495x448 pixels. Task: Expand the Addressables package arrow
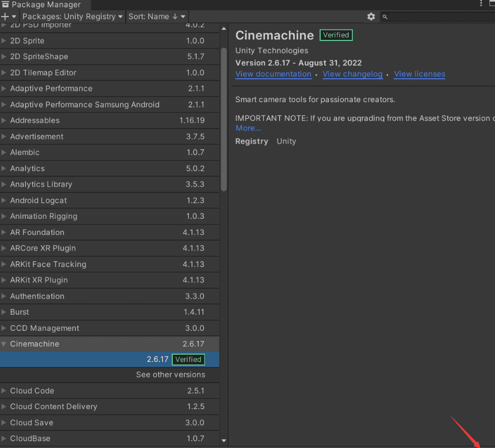[x=4, y=121]
